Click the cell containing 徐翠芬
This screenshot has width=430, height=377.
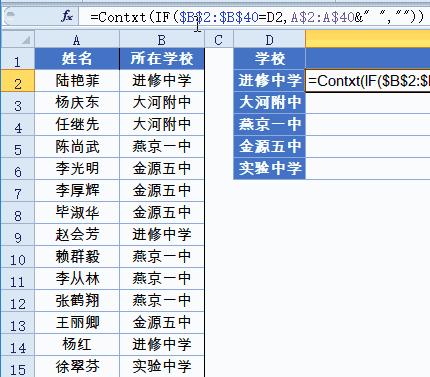click(x=77, y=366)
